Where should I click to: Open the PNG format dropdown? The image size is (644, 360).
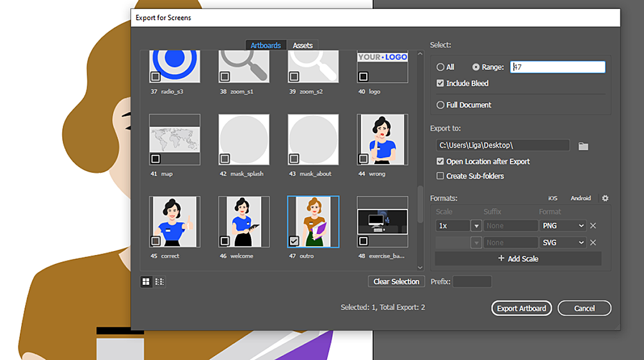562,225
